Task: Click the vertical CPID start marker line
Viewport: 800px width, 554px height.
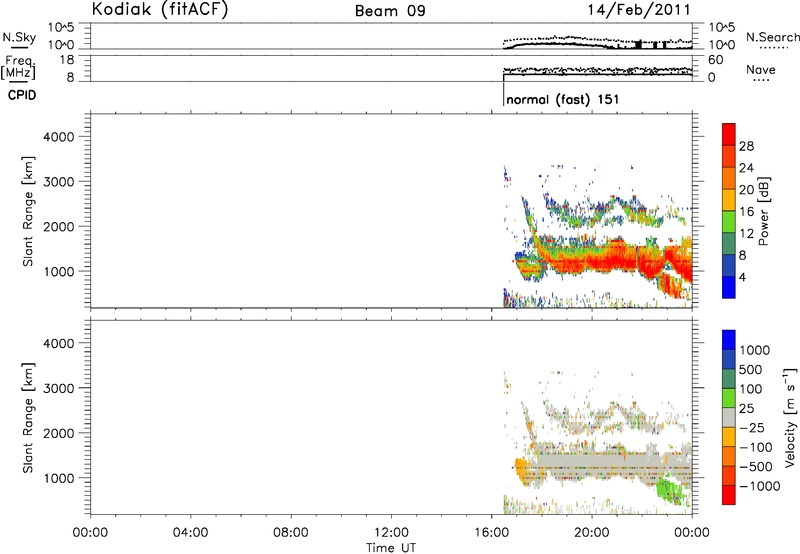Action: click(504, 93)
